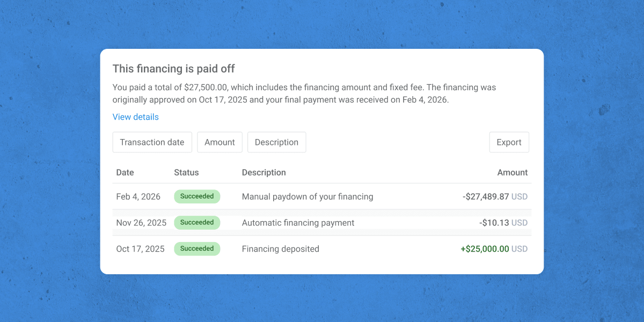Click the Export button

click(x=509, y=142)
